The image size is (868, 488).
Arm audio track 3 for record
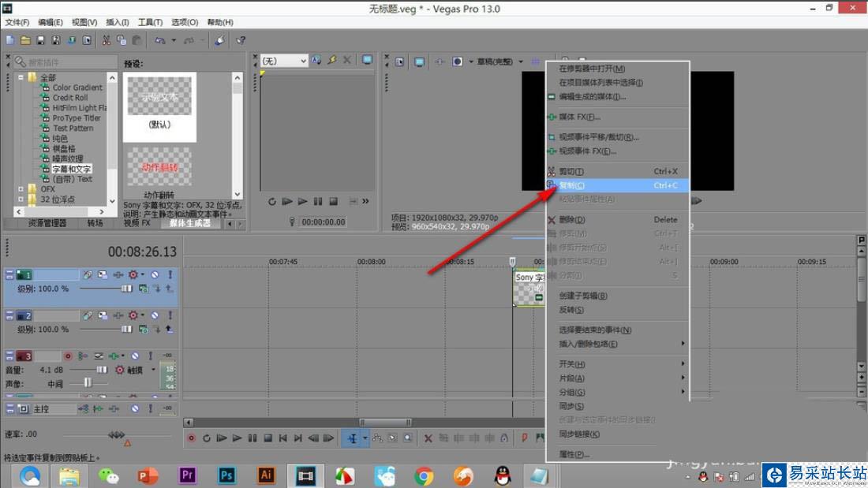[68, 356]
